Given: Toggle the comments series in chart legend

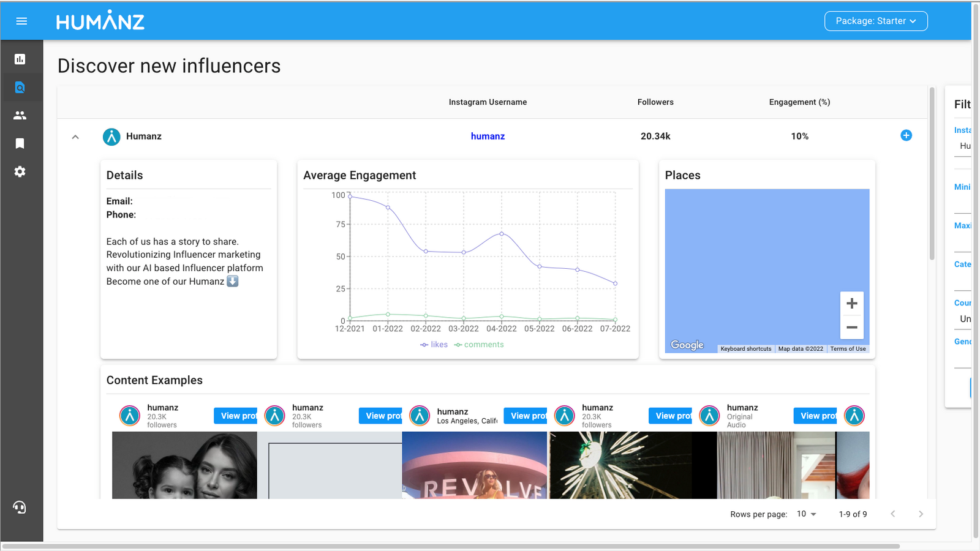Looking at the screenshot, I should coord(479,345).
